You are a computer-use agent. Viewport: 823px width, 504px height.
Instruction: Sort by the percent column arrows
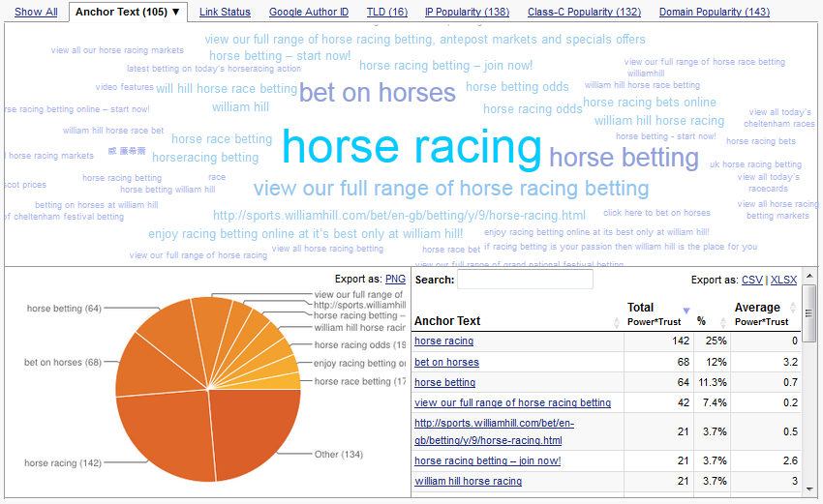click(722, 322)
